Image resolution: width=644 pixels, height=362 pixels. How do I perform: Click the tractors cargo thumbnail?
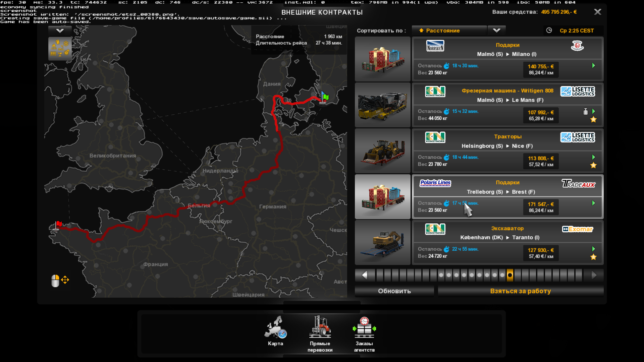(383, 151)
